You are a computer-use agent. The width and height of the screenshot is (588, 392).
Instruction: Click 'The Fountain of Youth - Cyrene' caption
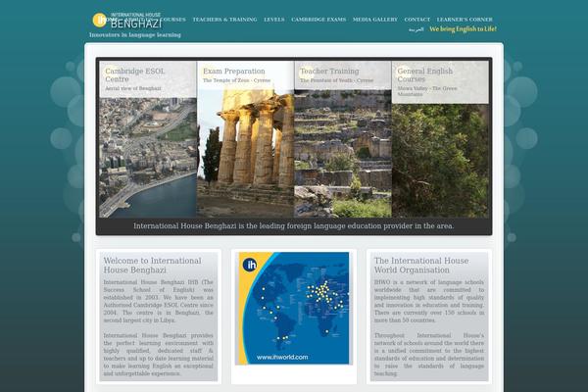337,80
